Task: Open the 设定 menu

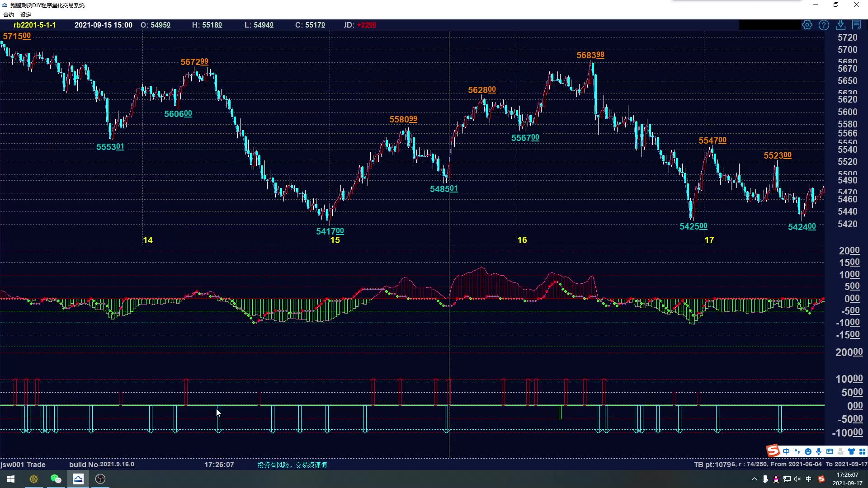Action: (26, 14)
